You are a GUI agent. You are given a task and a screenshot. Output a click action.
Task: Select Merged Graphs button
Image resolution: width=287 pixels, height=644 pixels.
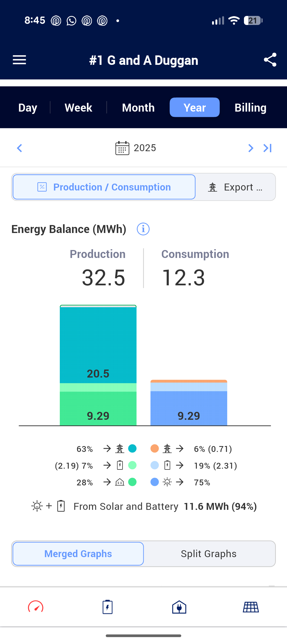click(78, 554)
